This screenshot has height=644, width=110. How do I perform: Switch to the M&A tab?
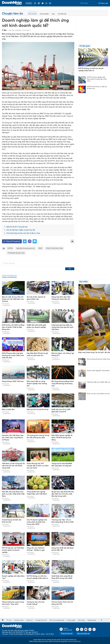pos(53,14)
